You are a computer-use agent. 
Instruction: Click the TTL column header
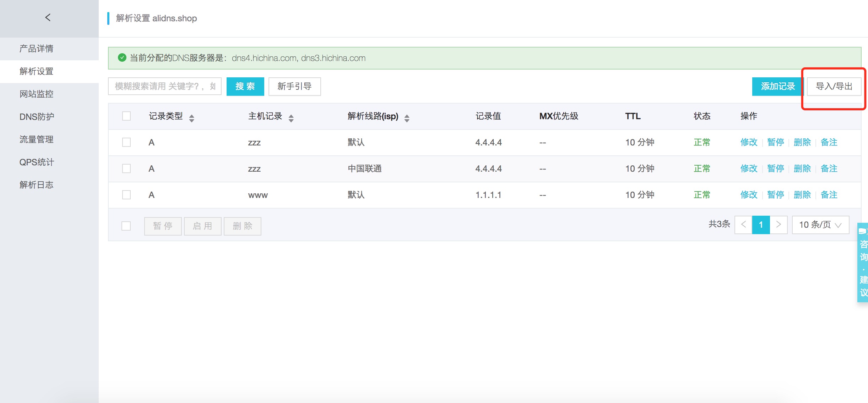633,116
